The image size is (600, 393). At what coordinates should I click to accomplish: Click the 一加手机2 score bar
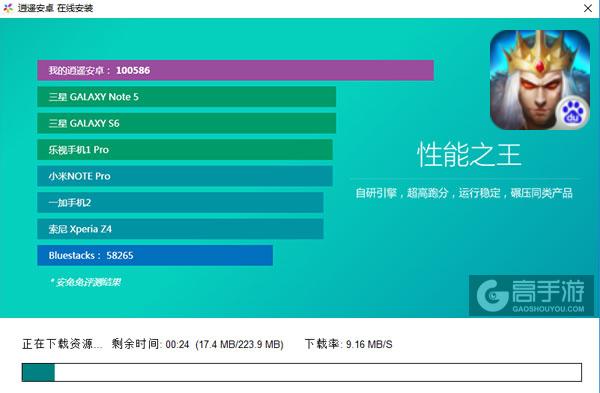click(x=180, y=202)
